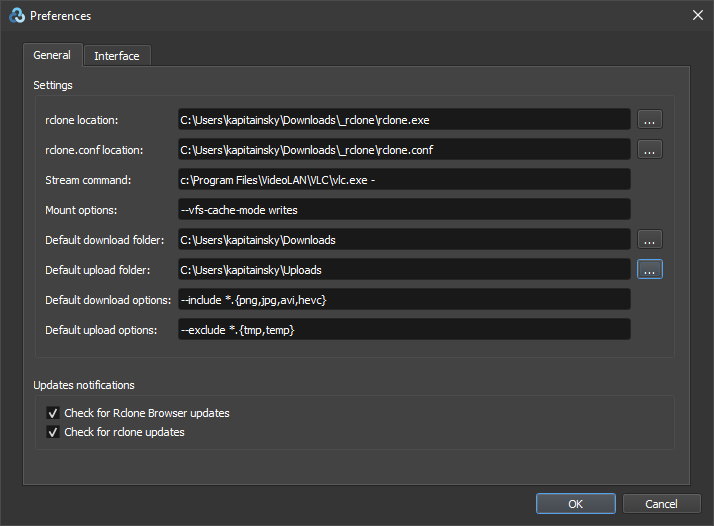Browse for rclone location with ellipsis button
Viewport: 714px width, 526px height.
point(649,120)
